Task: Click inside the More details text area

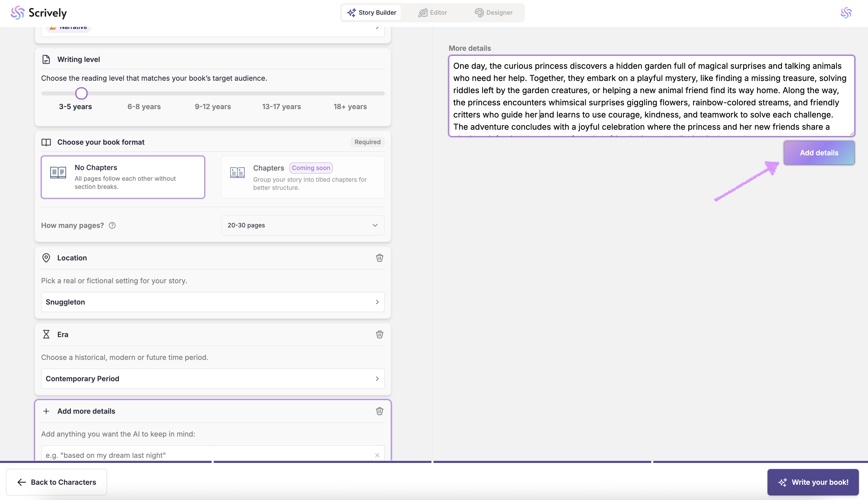Action: click(651, 96)
